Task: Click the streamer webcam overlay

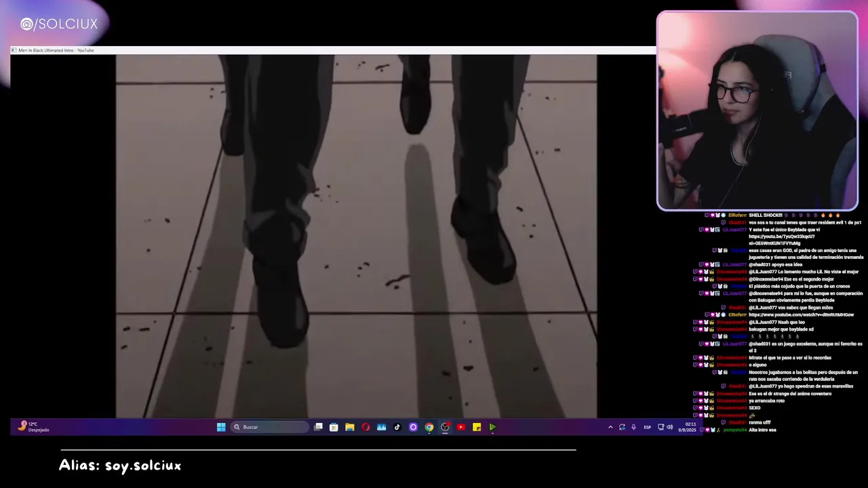Action: click(x=757, y=110)
